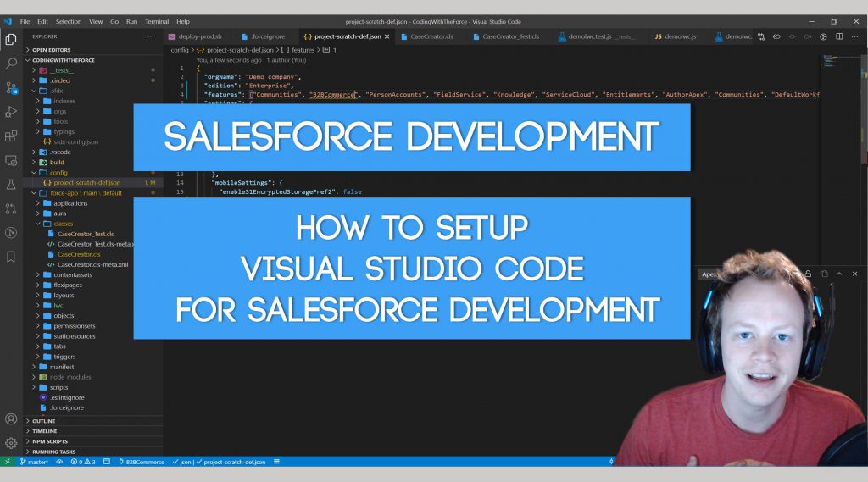The image size is (868, 482).
Task: Open the Terminal menu
Action: click(x=157, y=21)
